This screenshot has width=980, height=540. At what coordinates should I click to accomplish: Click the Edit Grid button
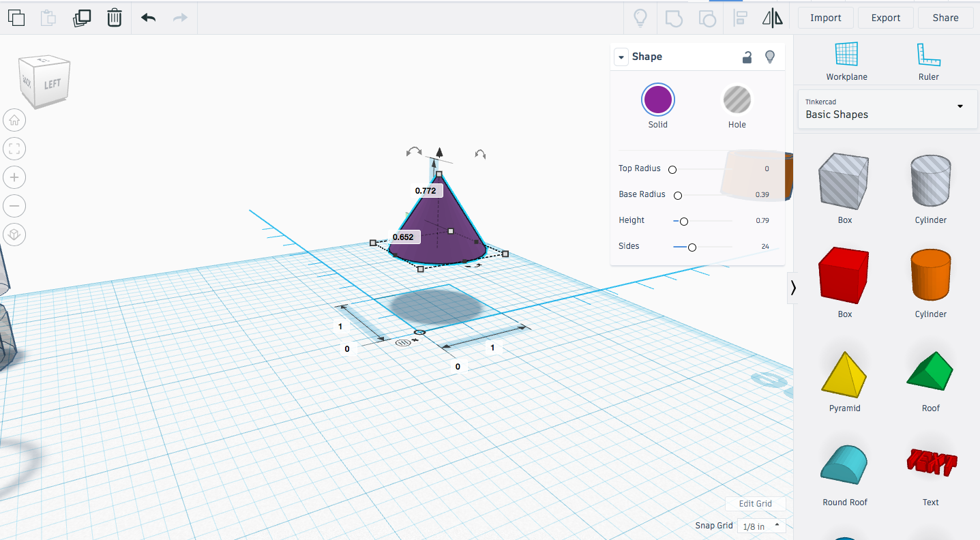(756, 504)
